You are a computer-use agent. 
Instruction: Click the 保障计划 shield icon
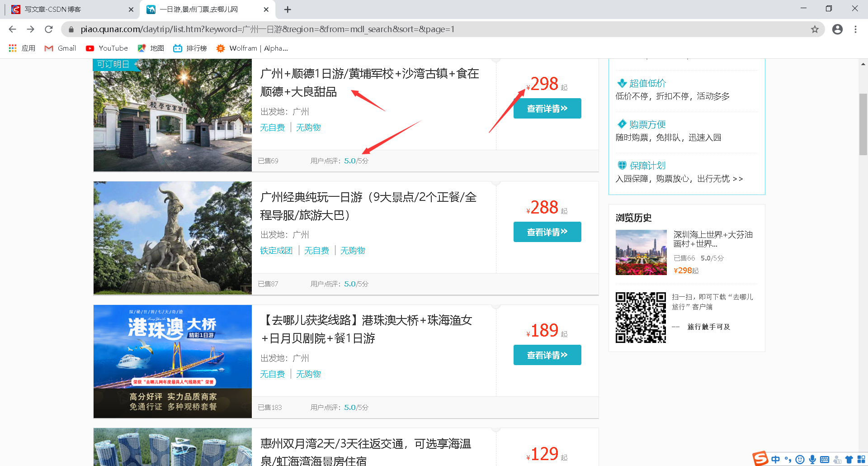(622, 166)
